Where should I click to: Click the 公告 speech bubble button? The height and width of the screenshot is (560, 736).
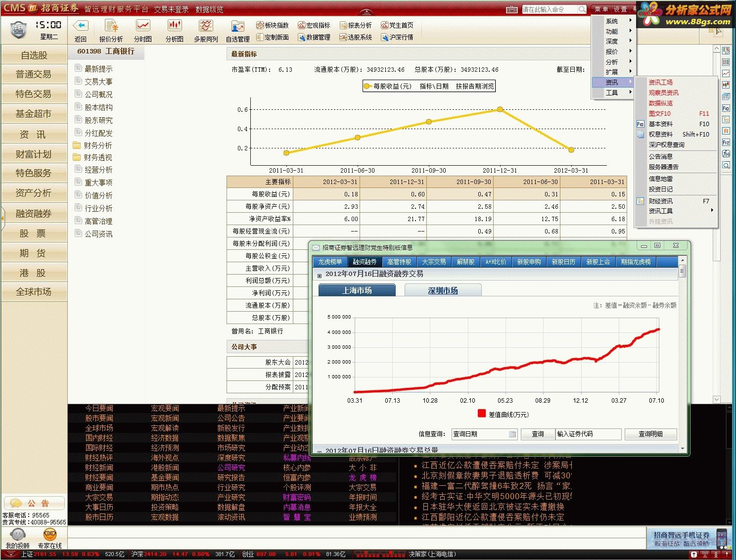pos(34,503)
